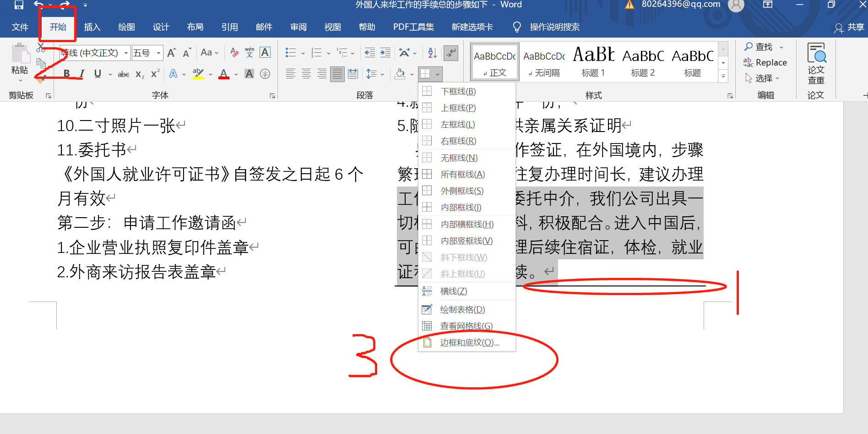Click the Sort icon
This screenshot has height=434, width=868.
(432, 53)
